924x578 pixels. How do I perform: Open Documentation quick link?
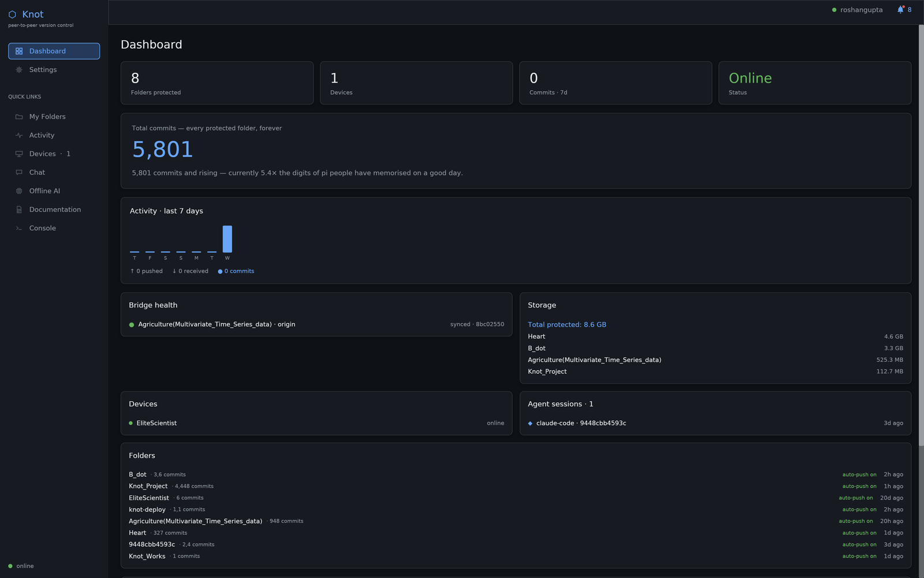[x=54, y=209]
